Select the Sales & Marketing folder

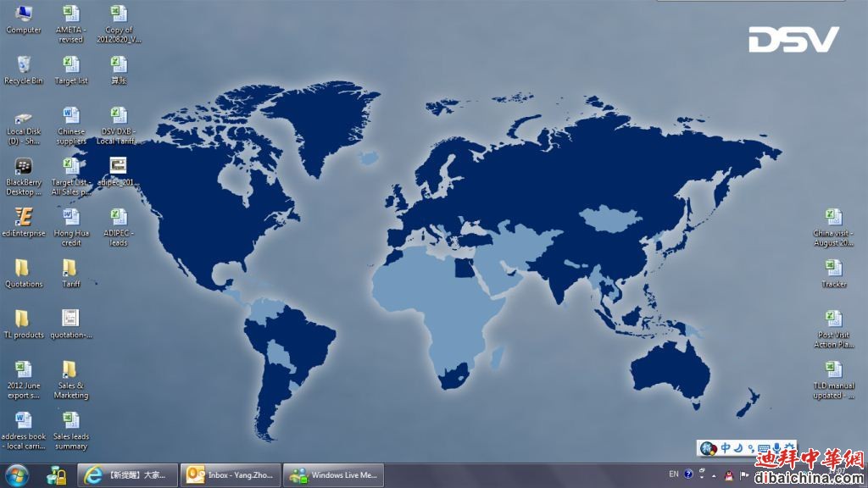click(x=71, y=380)
